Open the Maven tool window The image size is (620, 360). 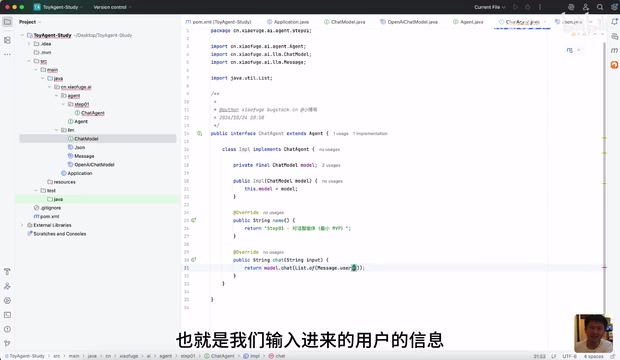pyautogui.click(x=614, y=50)
